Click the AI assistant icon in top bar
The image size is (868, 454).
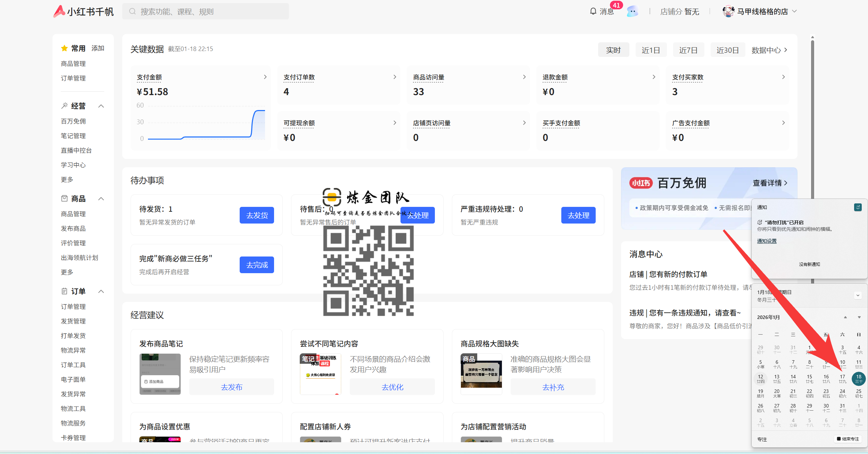632,11
